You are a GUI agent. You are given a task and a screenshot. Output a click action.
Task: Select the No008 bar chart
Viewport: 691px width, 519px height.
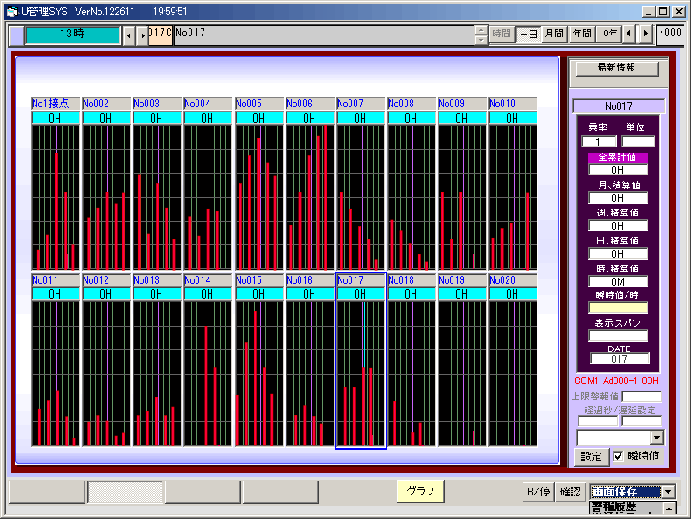(412, 198)
